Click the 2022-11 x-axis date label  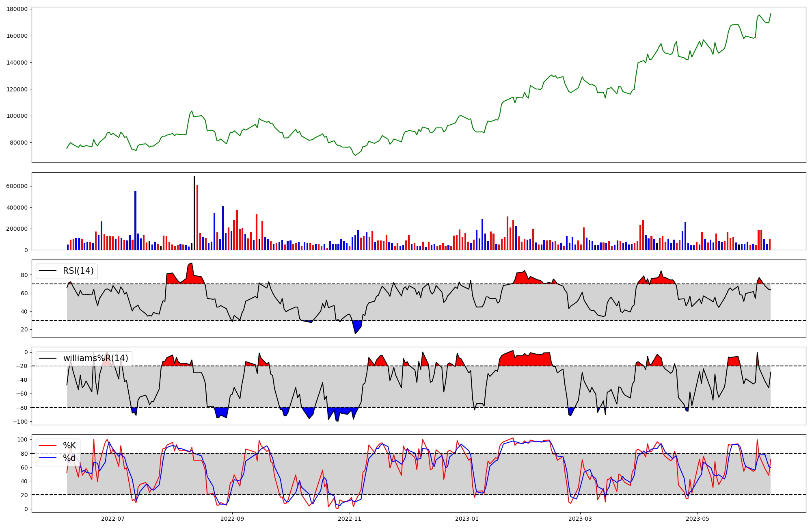[349, 519]
